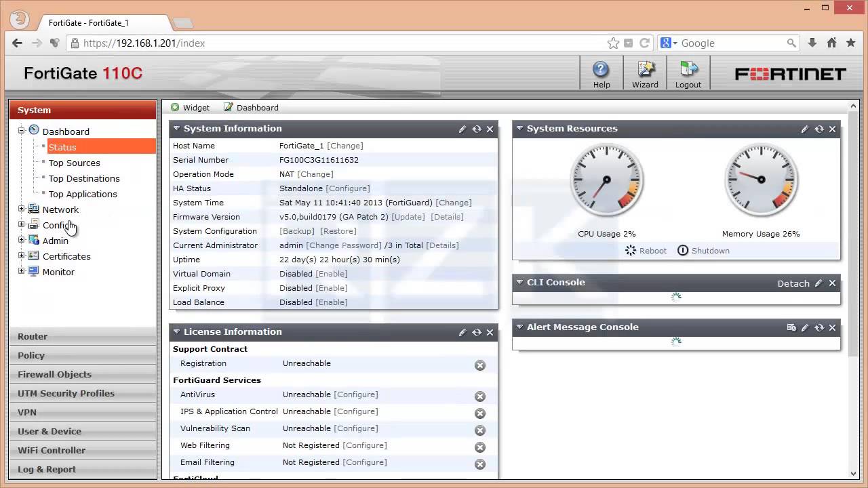868x488 pixels.
Task: Click the Registration unreachable status icon
Action: pos(480,365)
